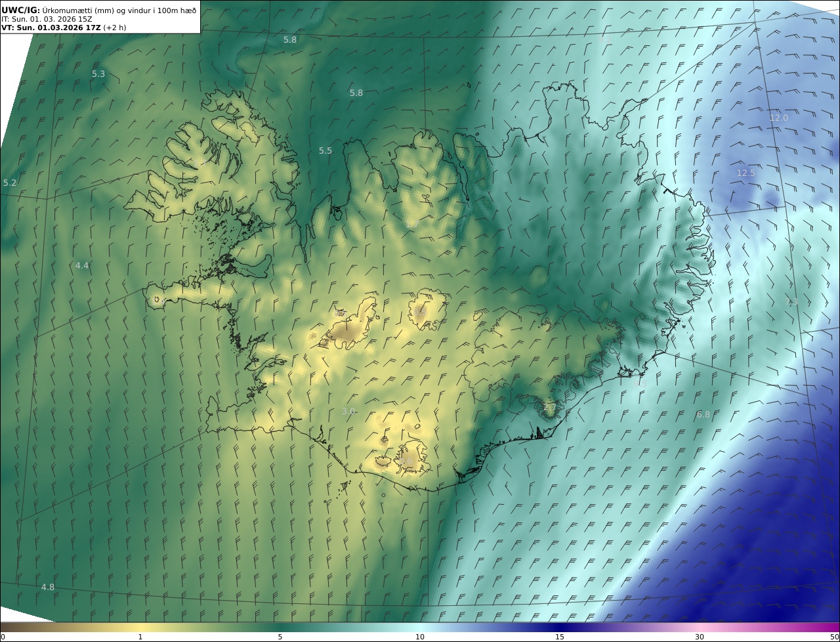Click the colorbar tick label '1'
840x642 pixels.
[140, 637]
